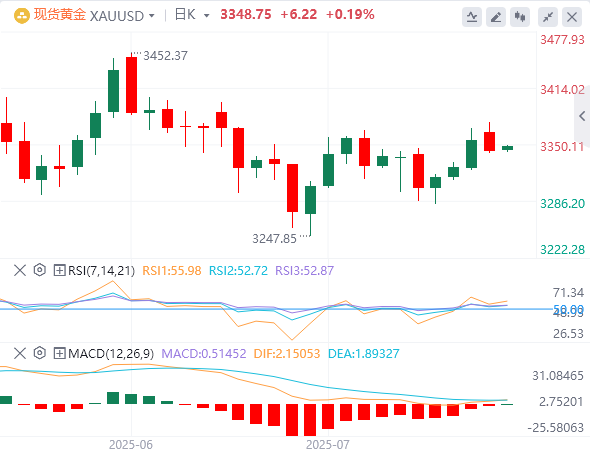Expand the right side panel arrow
The width and height of the screenshot is (590, 458).
point(582,116)
